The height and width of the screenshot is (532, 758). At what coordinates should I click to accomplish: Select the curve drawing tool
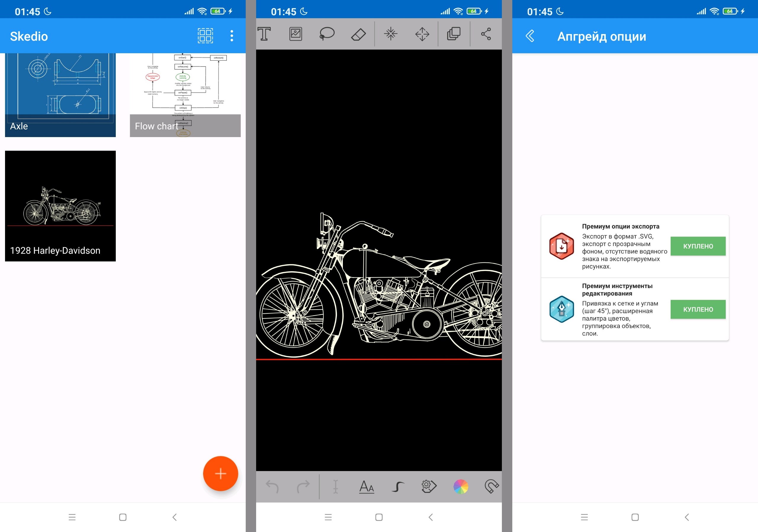(398, 487)
